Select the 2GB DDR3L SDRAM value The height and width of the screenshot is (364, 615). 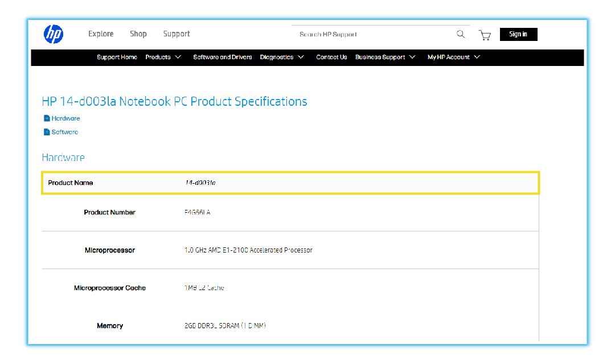(225, 325)
